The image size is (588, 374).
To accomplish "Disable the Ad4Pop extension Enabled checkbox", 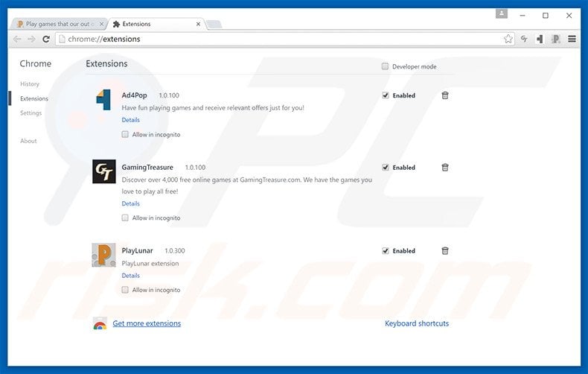I will (x=385, y=95).
